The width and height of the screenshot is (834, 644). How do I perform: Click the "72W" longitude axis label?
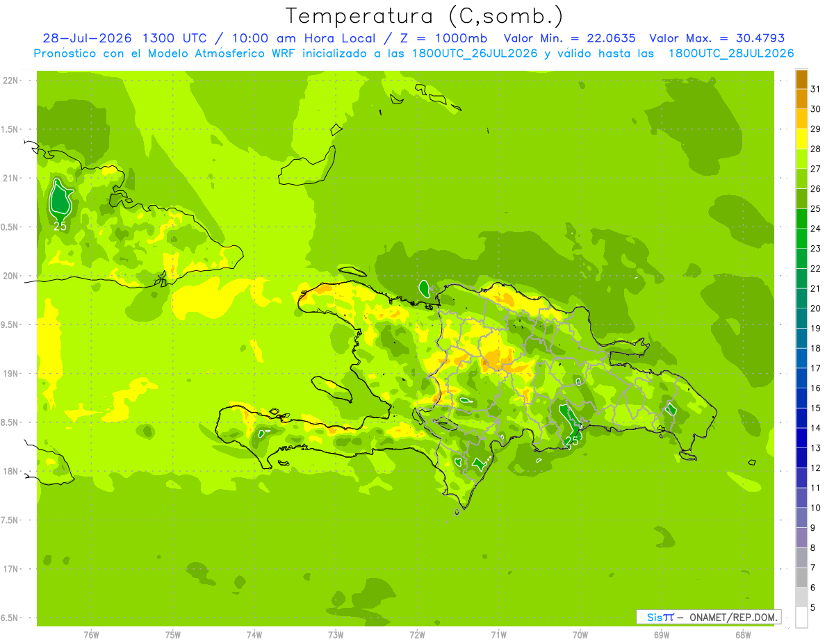coord(417,634)
